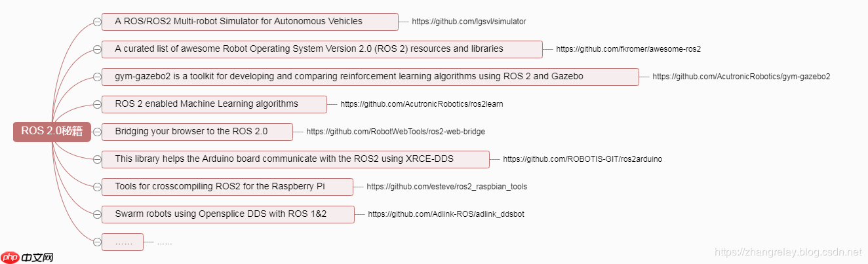
Task: Open the ROBOTIS-GIT/ros2arduino link
Action: (582, 159)
